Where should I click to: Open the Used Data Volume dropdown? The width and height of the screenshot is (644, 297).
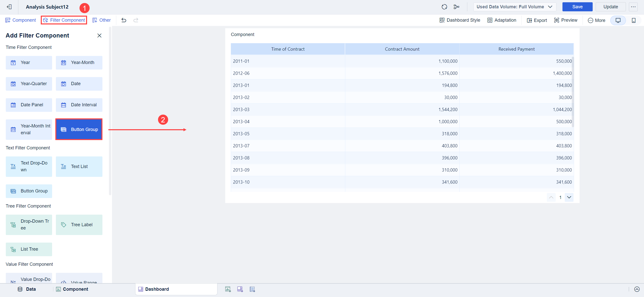click(514, 7)
